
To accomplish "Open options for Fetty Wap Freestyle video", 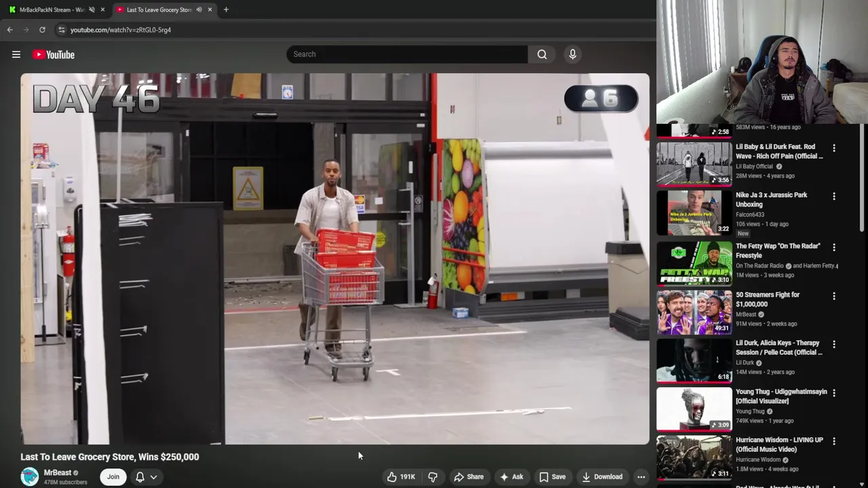I will tap(834, 247).
